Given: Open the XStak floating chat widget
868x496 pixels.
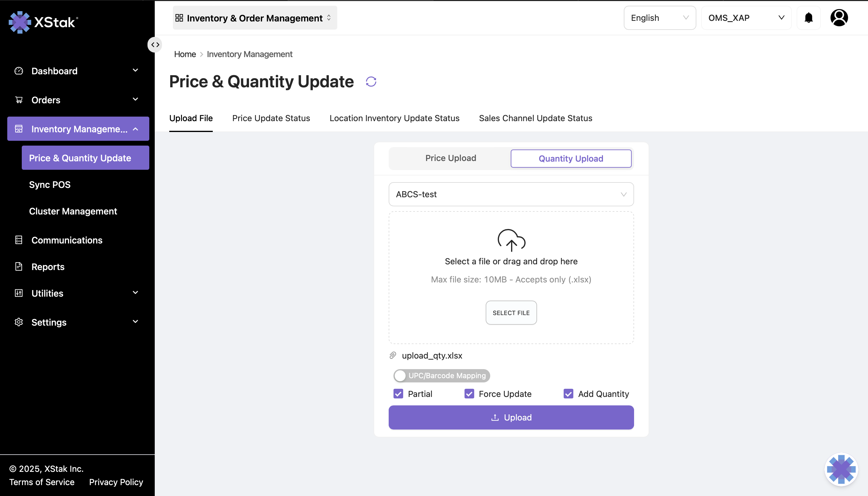Looking at the screenshot, I should [841, 469].
